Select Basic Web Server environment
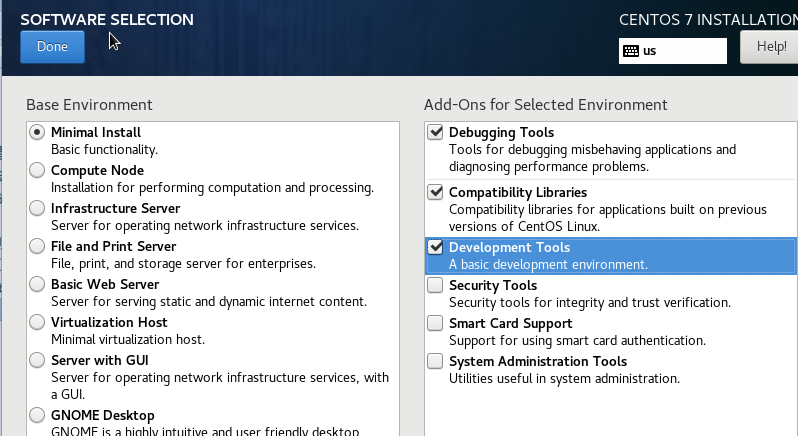This screenshot has width=798, height=436. click(x=37, y=284)
